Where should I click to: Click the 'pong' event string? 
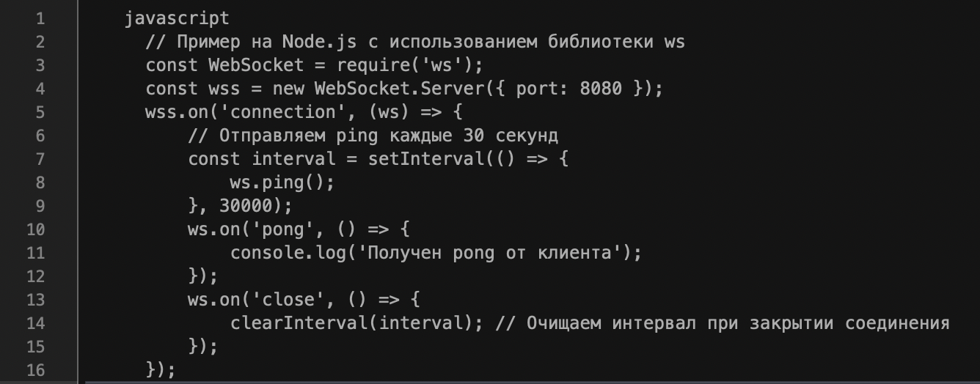coord(283,229)
